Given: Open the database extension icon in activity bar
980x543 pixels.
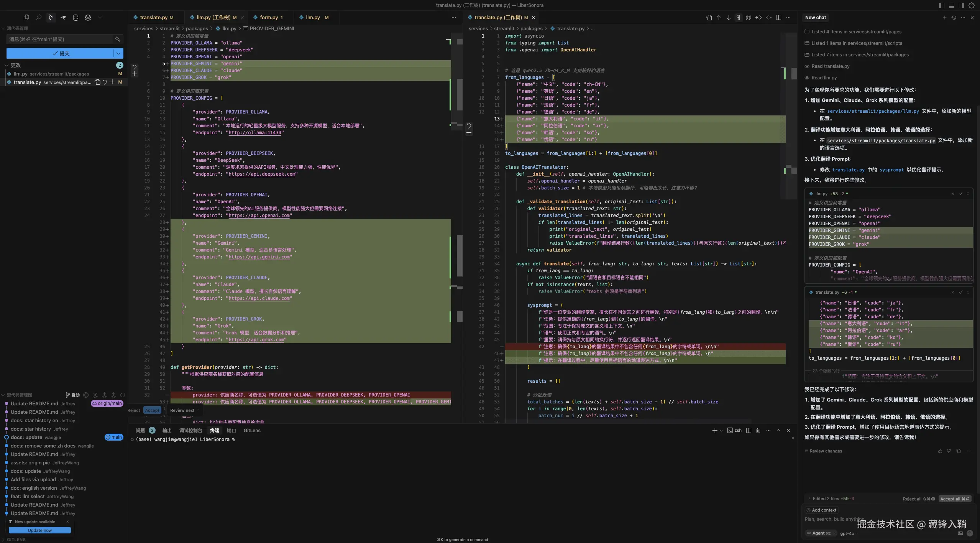Looking at the screenshot, I should pyautogui.click(x=76, y=18).
